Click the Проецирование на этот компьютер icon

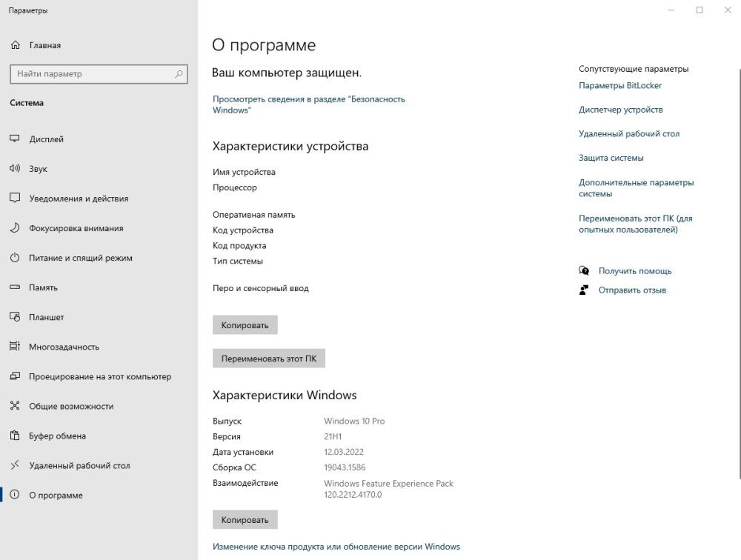coord(15,376)
